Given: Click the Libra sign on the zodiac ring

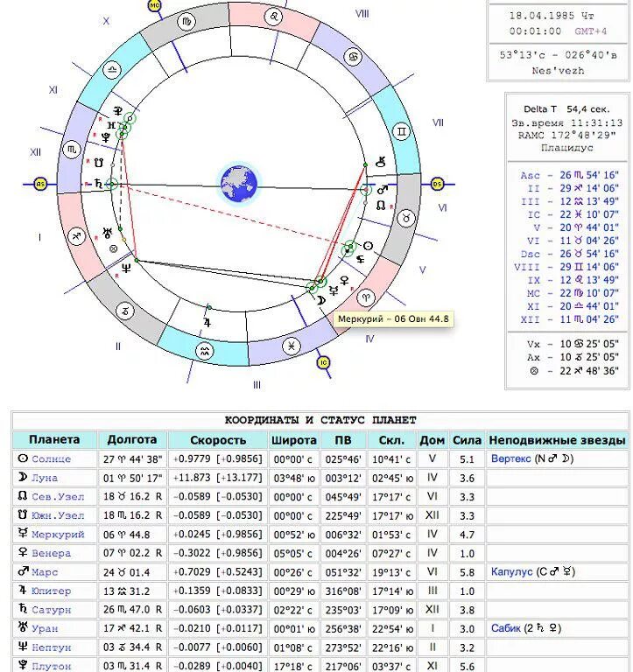Looking at the screenshot, I should [112, 70].
